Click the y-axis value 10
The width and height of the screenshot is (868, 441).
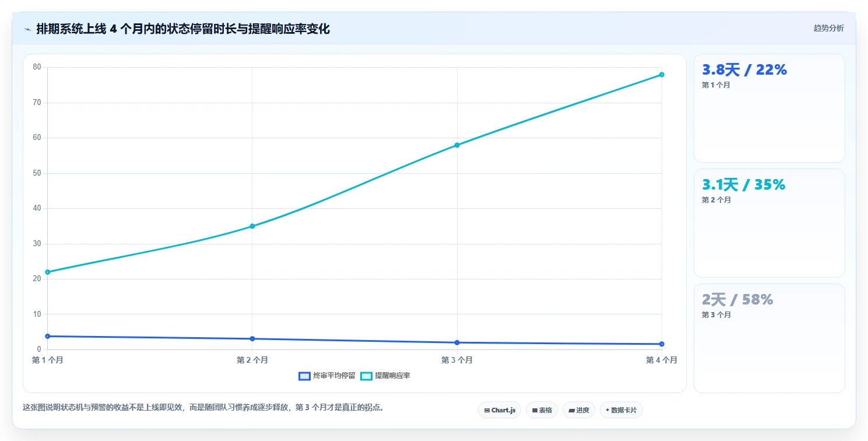point(37,314)
